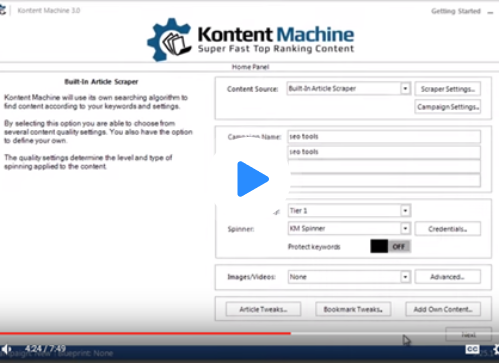Click the Campaign Name field
Viewport: 501px width, 364px height.
click(x=384, y=136)
